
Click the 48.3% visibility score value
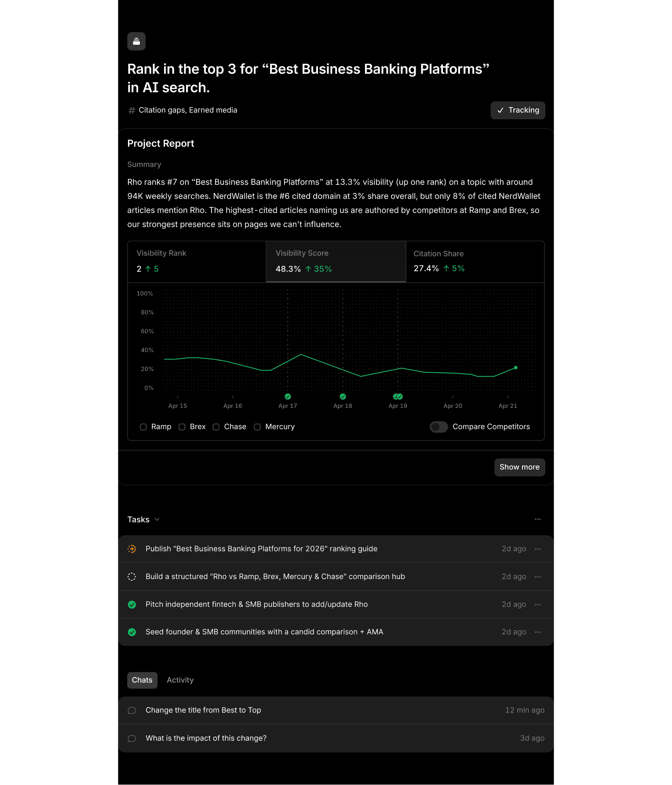click(x=288, y=269)
